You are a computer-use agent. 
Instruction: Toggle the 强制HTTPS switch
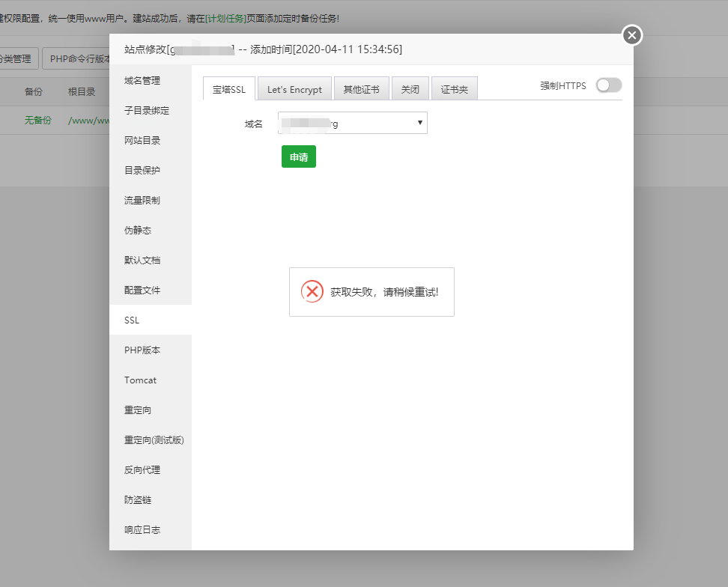pos(609,85)
